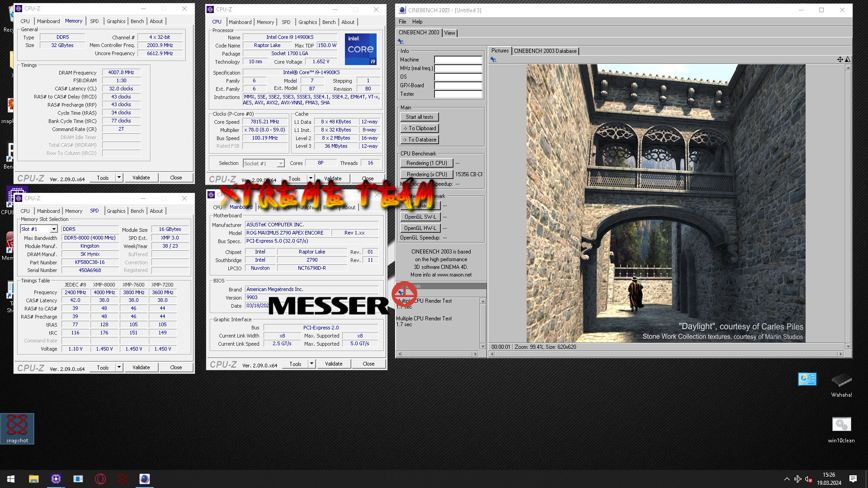The height and width of the screenshot is (488, 868).
Task: Open the CINEBENCH 2003 Database tab
Action: point(545,51)
